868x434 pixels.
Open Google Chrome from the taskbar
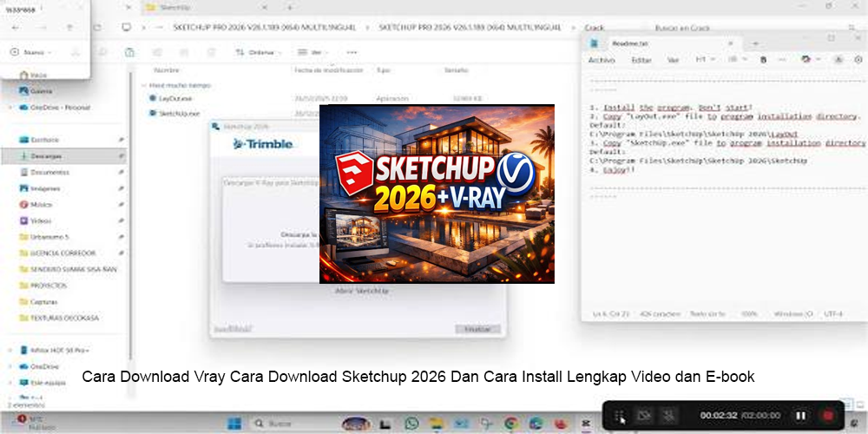tap(511, 424)
